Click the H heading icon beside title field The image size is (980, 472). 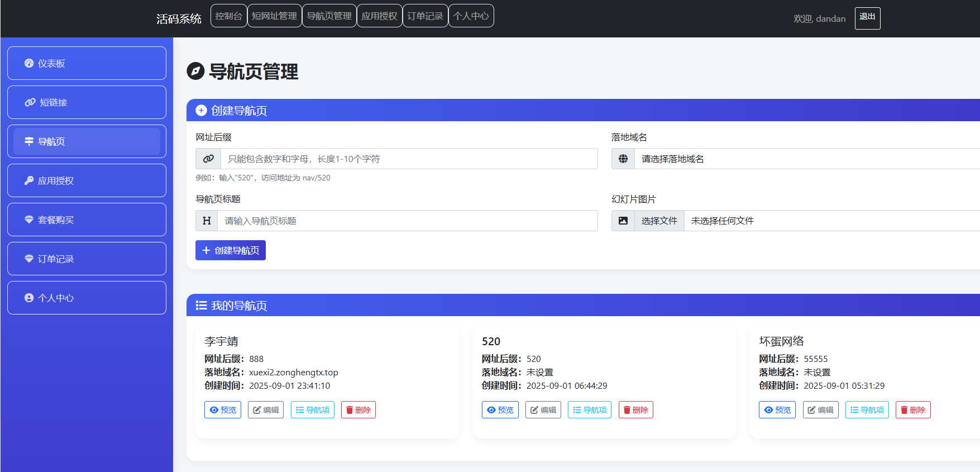207,221
